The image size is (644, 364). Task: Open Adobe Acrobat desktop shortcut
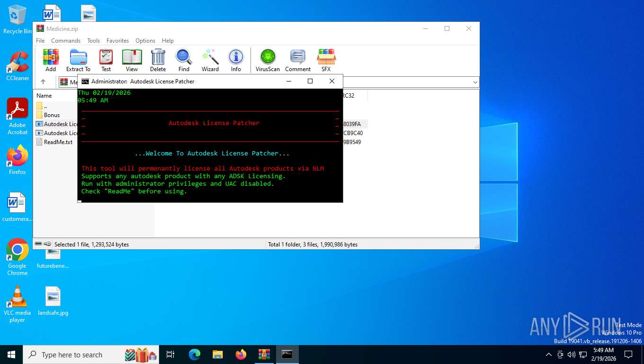[18, 117]
